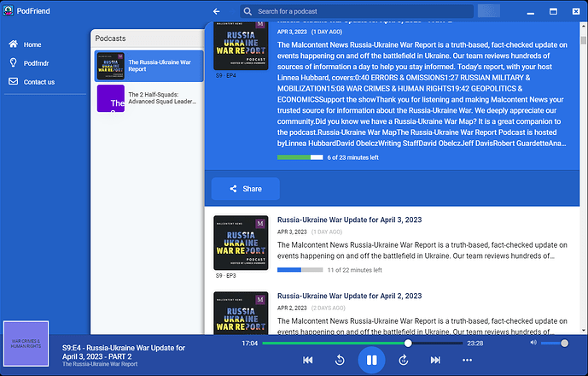Screen dimensions: 588x376
Task: Click the S9 EP3 episode cover art
Action: coord(241,243)
